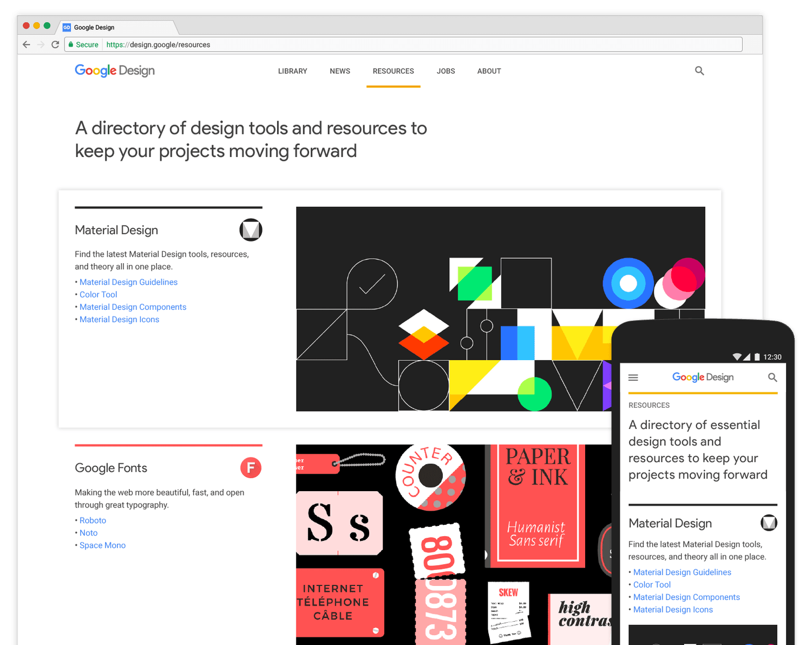Image resolution: width=812 pixels, height=645 pixels.
Task: Reload the page with the refresh icon
Action: pyautogui.click(x=55, y=44)
